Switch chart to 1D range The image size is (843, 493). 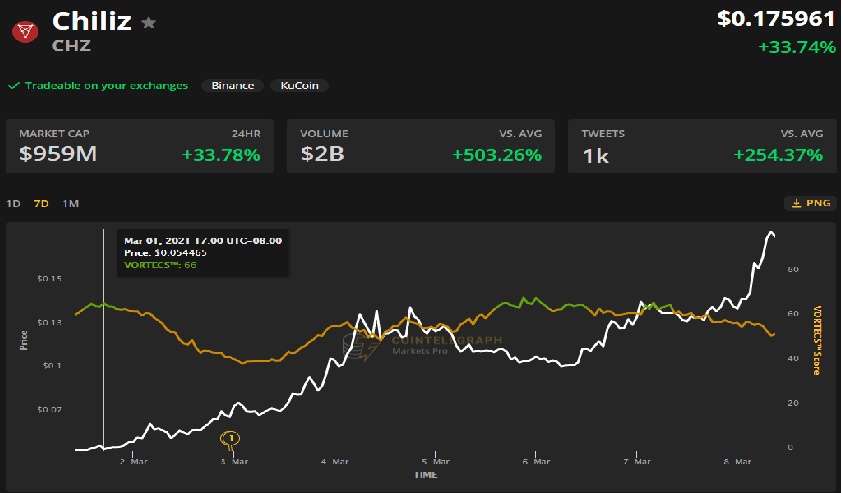(13, 204)
